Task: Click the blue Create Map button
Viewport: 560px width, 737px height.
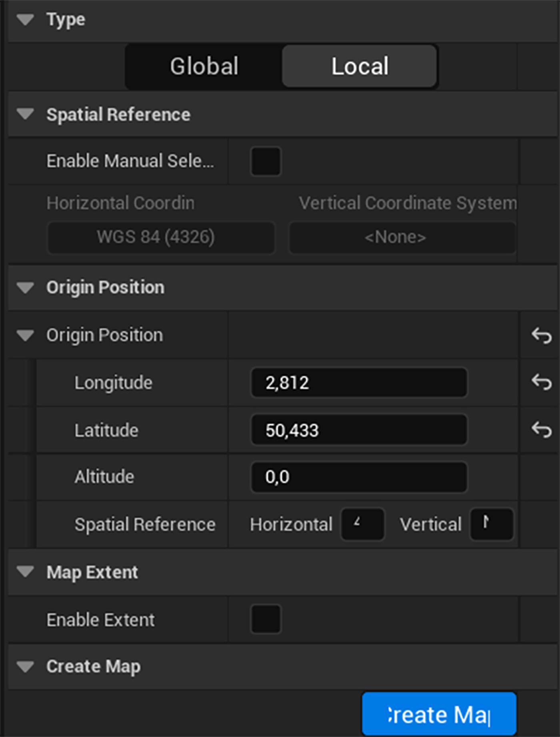Action: point(439,714)
